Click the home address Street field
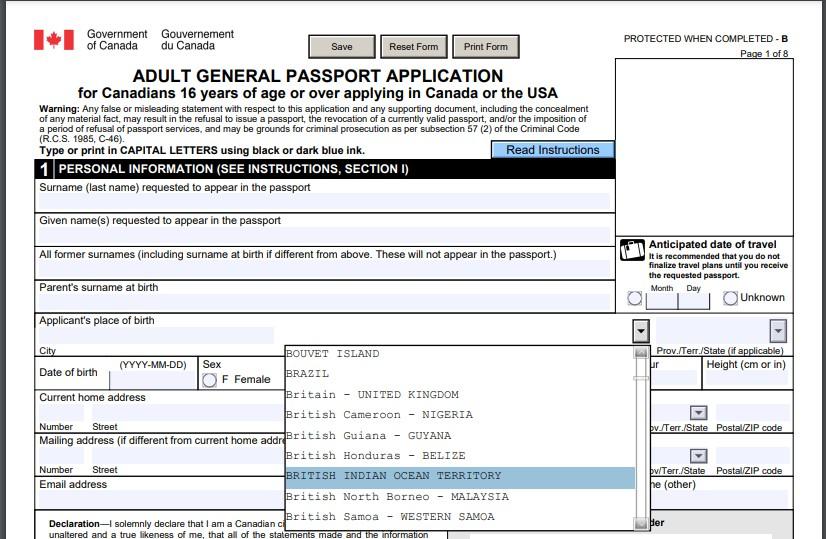This screenshot has height=539, width=826. (x=189, y=413)
